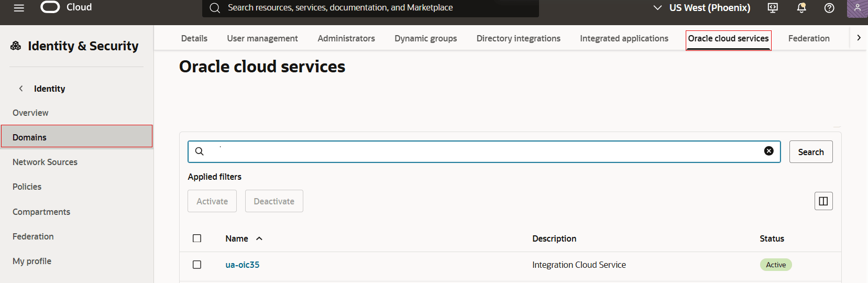Switch to the Integrated applications tab
This screenshot has height=283, width=868.
pos(624,38)
